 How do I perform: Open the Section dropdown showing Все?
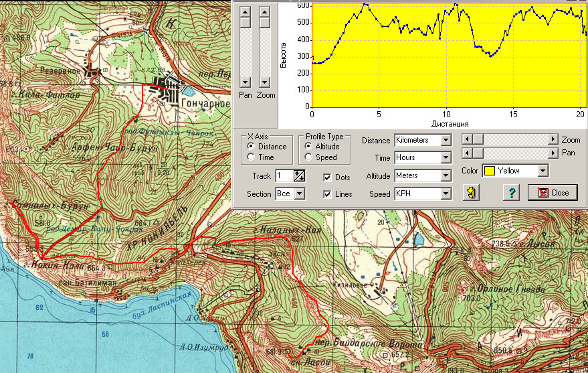click(299, 194)
